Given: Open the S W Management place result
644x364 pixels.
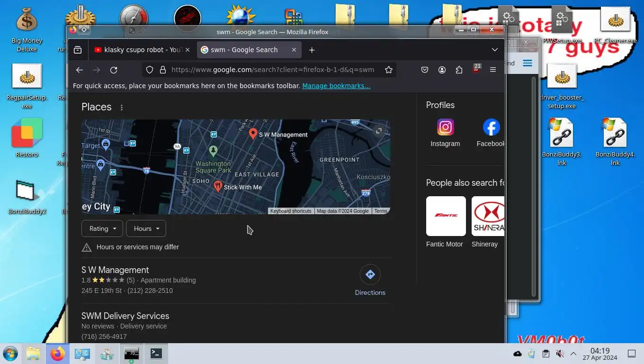Looking at the screenshot, I should (x=115, y=270).
